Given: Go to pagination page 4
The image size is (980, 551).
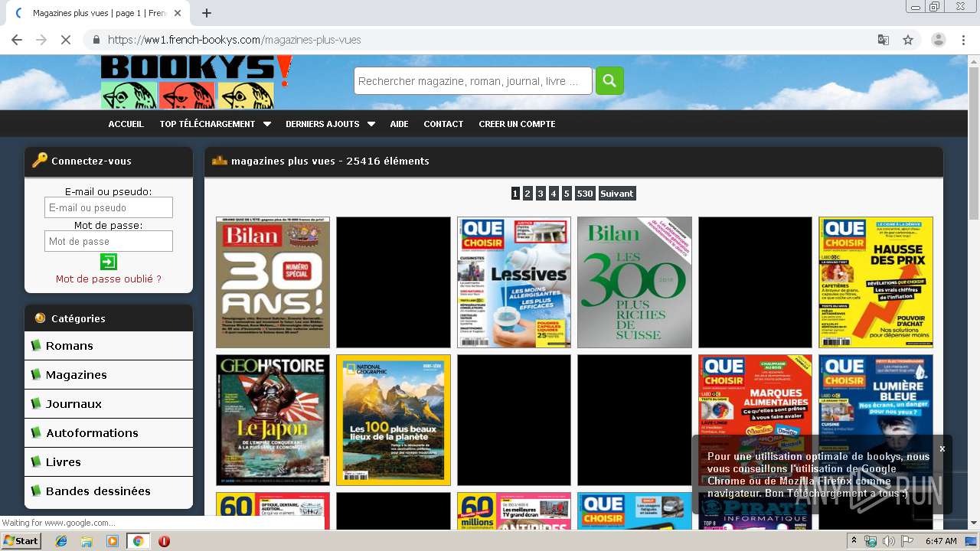Looking at the screenshot, I should click(554, 194).
